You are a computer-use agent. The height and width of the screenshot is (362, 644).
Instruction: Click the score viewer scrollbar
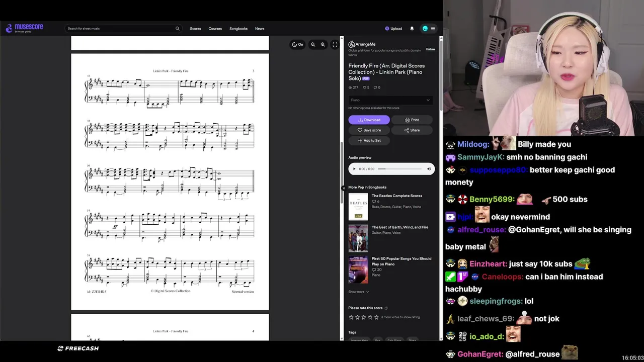(342, 173)
